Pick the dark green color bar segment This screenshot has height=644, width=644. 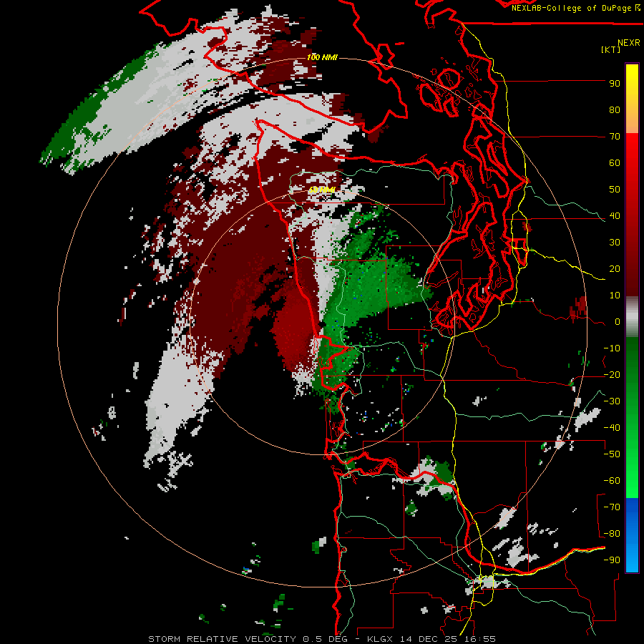tap(632, 361)
